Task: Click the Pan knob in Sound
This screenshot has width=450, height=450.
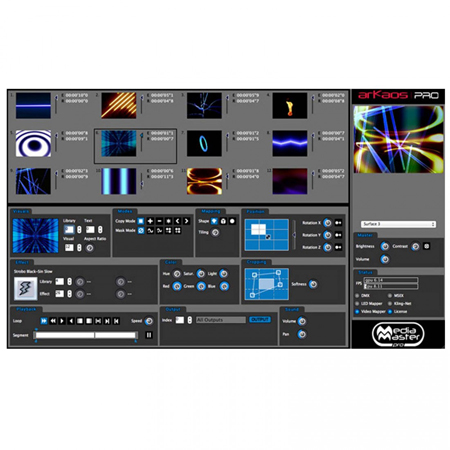Action: click(302, 334)
